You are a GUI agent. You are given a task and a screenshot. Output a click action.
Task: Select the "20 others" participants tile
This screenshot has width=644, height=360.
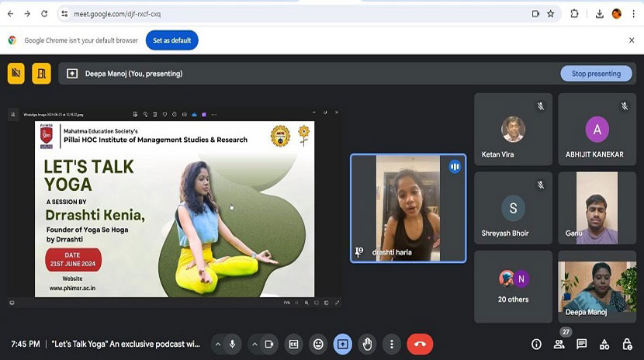[513, 286]
